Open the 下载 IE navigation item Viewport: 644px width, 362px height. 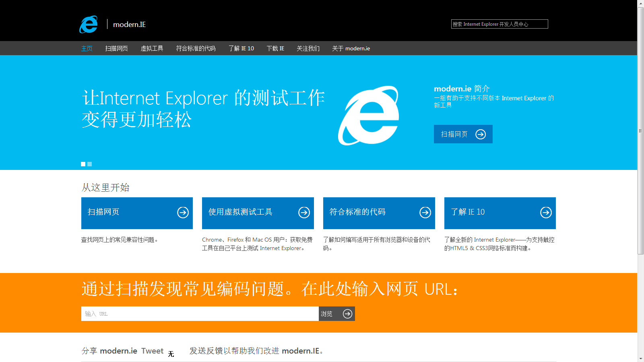(275, 48)
